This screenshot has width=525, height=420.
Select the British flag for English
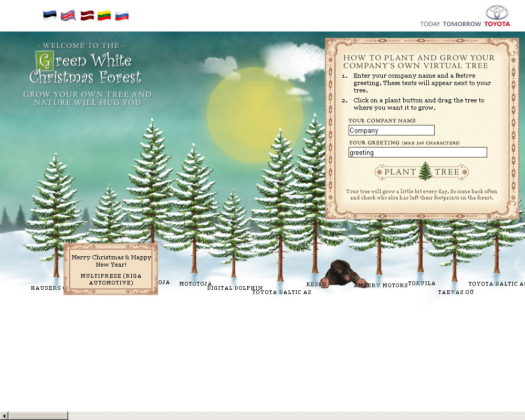click(68, 16)
